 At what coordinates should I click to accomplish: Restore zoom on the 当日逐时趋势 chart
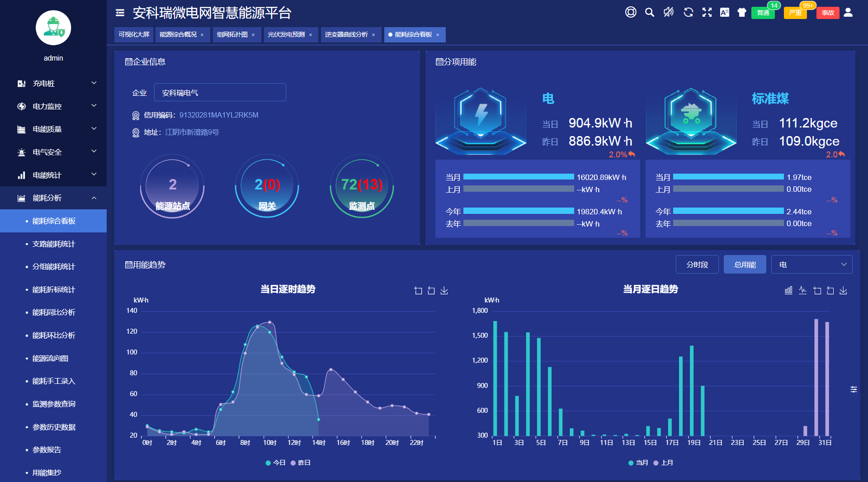click(x=430, y=290)
